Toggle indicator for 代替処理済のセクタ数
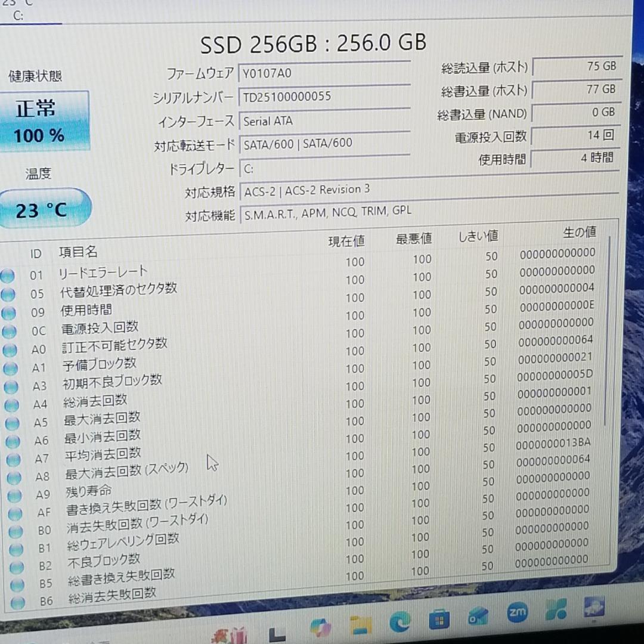Viewport: 644px width, 644px height. (x=9, y=293)
